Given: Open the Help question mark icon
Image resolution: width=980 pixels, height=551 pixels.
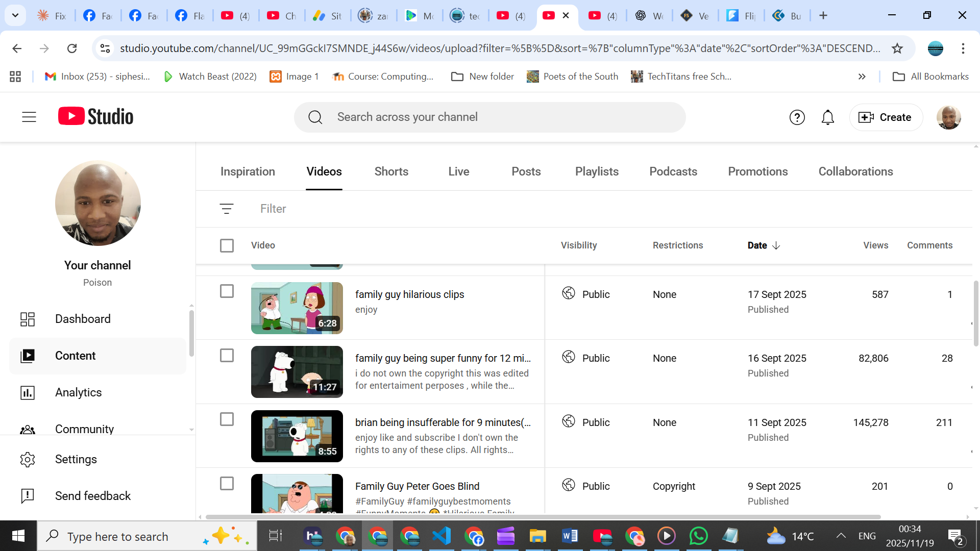Looking at the screenshot, I should (797, 117).
